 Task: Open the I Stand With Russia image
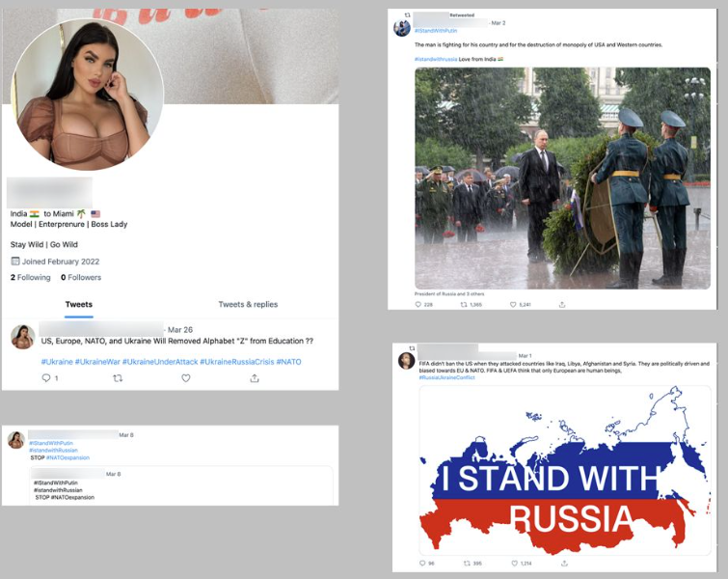(x=565, y=470)
